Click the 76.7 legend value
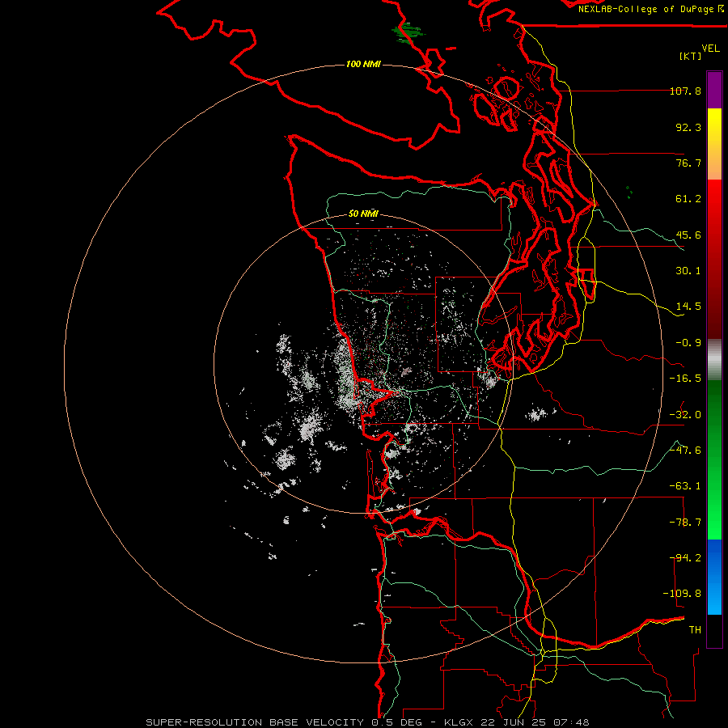The image size is (728, 728). coord(688,163)
